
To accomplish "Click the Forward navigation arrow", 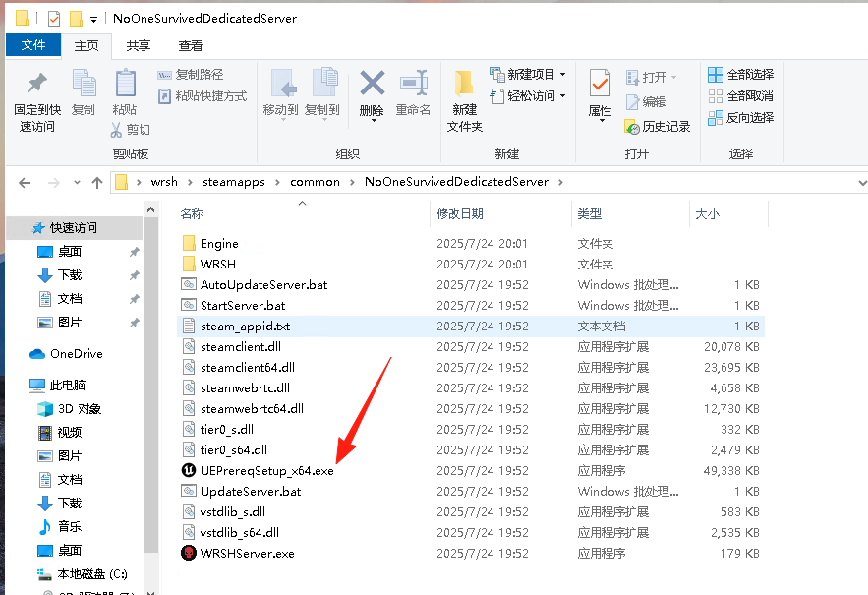I will coord(54,183).
